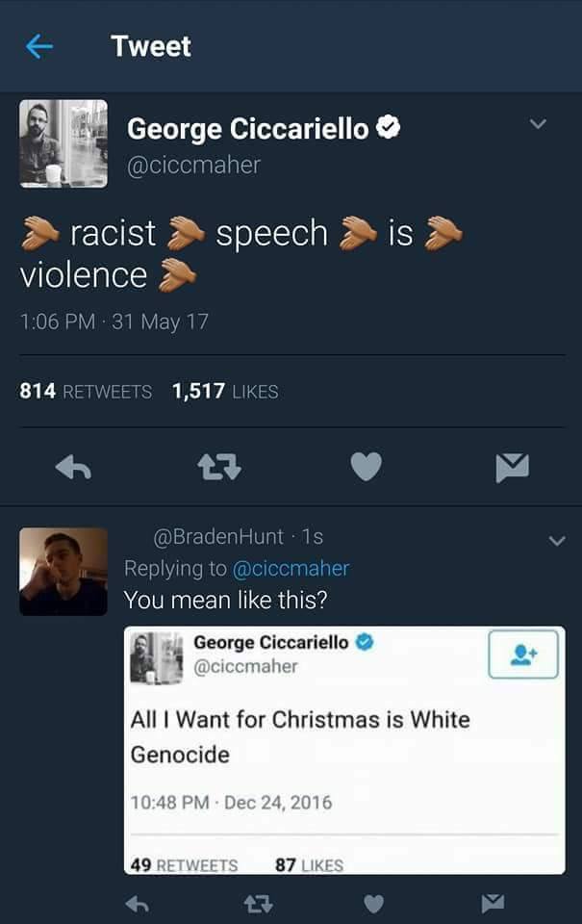This screenshot has width=582, height=924.
Task: View the 814 Retweets list
Action: coord(86,392)
